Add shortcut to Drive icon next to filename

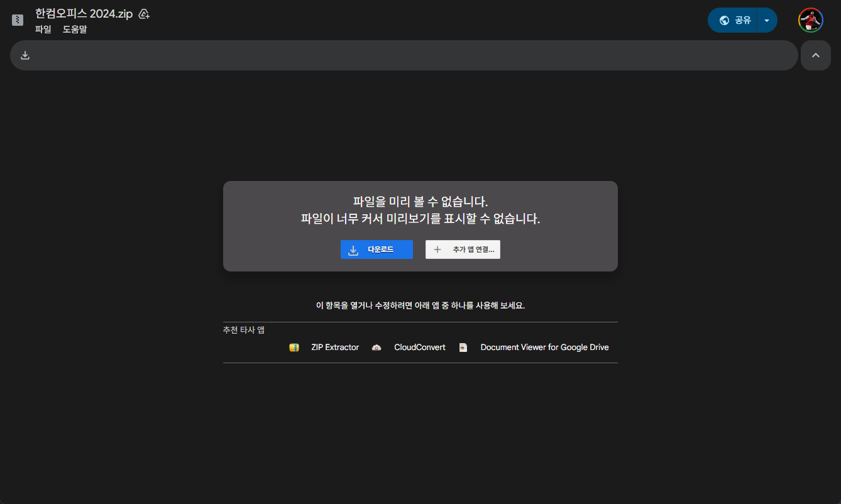tap(144, 14)
